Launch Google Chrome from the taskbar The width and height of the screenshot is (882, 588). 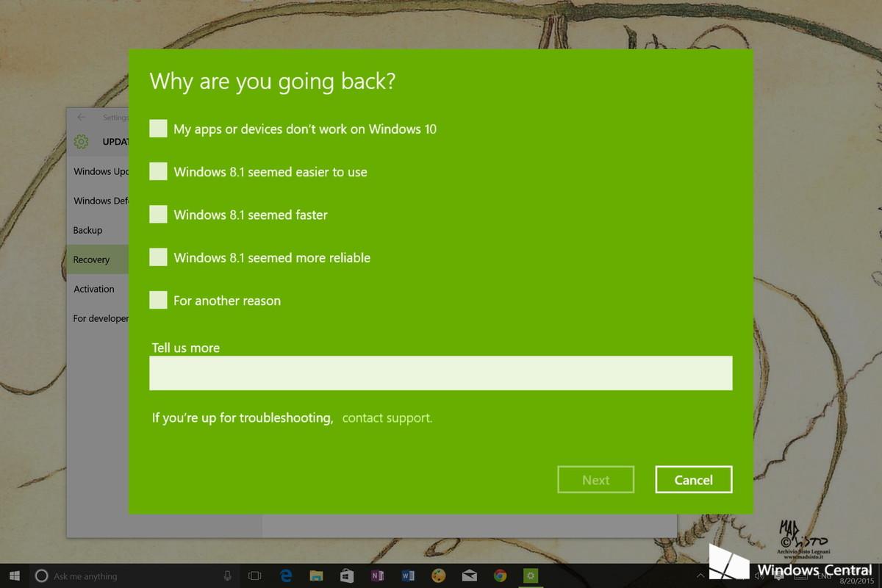click(x=500, y=576)
